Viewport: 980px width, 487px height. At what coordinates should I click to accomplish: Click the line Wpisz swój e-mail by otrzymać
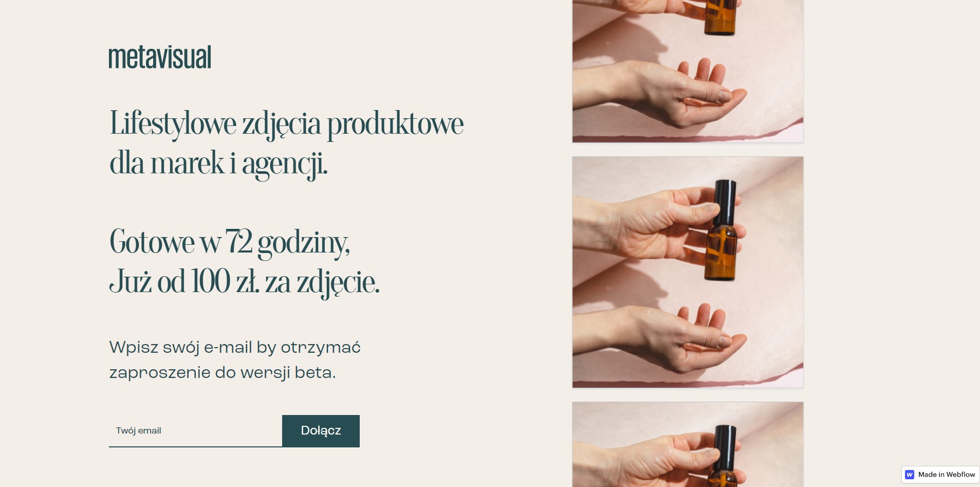(235, 348)
